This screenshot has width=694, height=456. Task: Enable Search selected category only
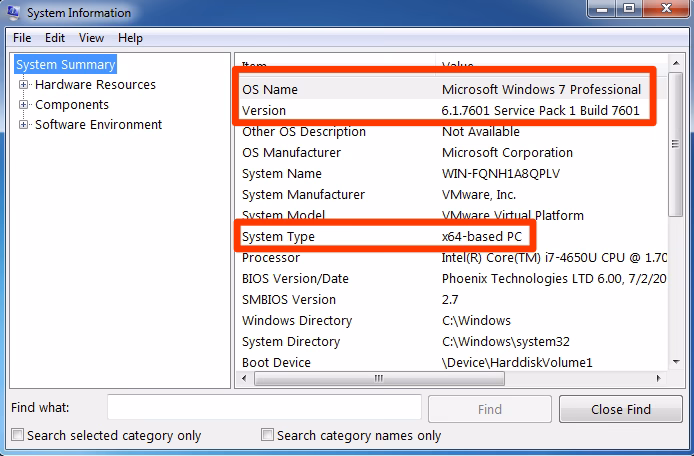click(x=17, y=436)
